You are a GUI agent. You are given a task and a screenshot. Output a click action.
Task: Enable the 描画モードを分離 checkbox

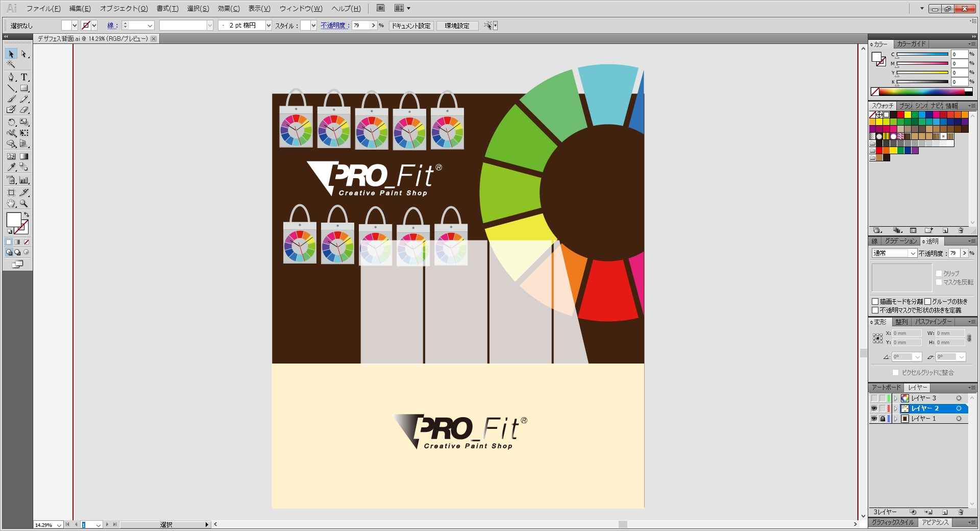click(875, 302)
